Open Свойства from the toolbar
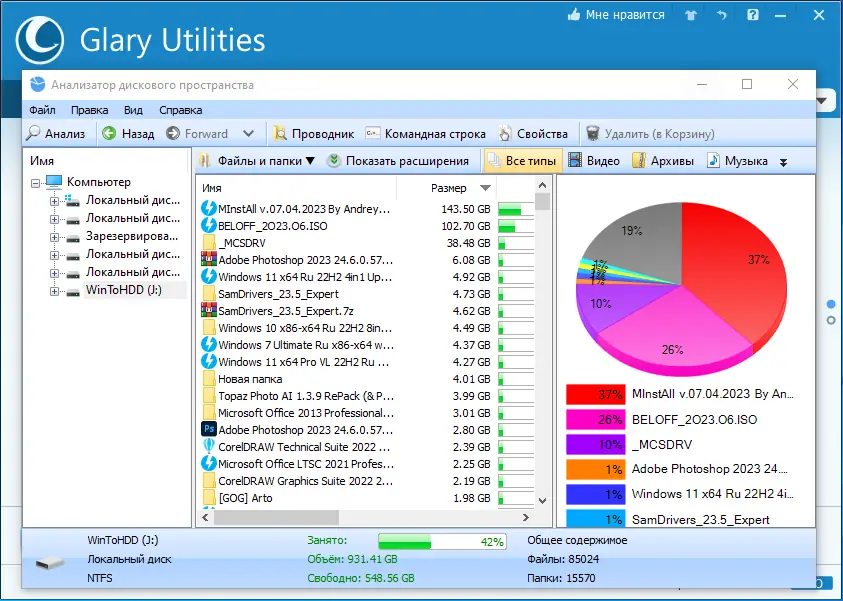The image size is (843, 601). (x=533, y=133)
